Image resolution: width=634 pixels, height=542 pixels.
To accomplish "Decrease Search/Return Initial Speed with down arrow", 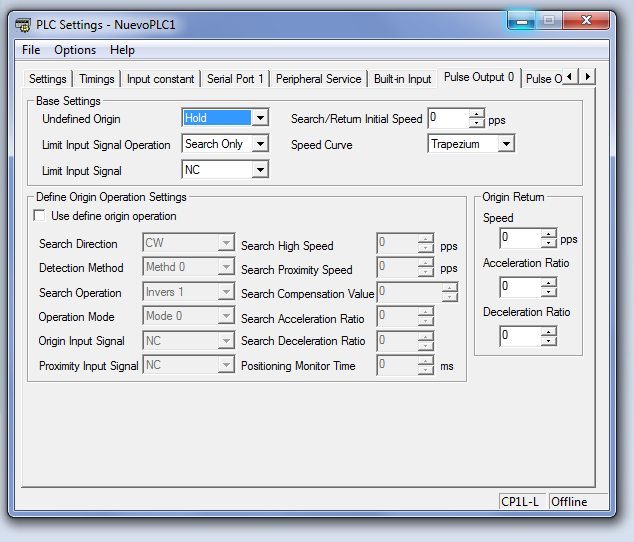I will coord(477,123).
